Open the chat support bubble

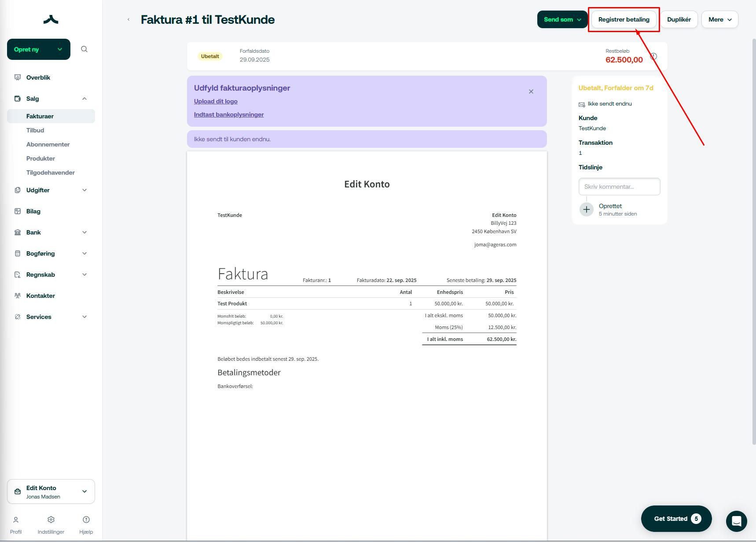coord(736,521)
